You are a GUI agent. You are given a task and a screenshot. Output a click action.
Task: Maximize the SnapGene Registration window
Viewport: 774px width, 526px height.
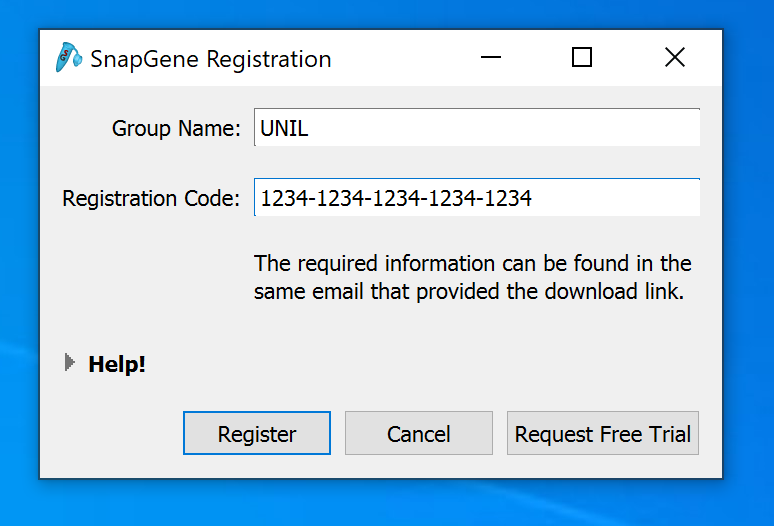582,58
